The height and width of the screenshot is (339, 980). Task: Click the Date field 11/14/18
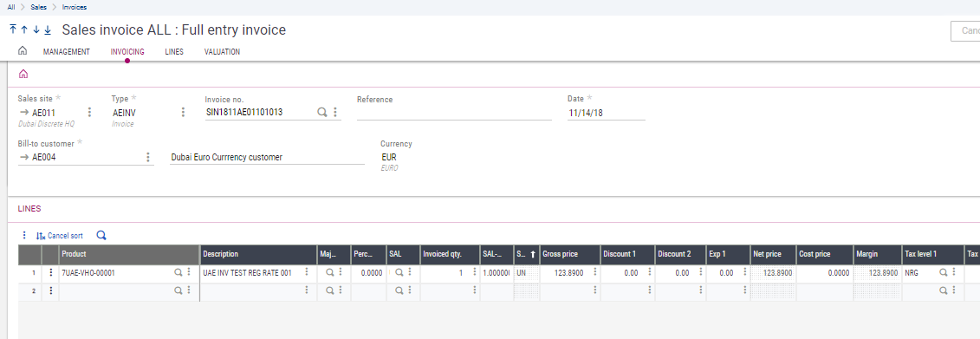coord(606,113)
